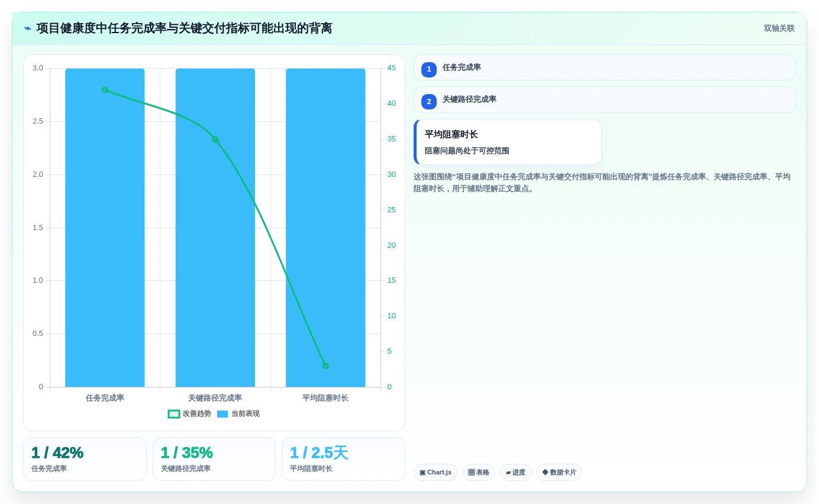This screenshot has height=504, width=819.
Task: Click the Chart.js tag
Action: (x=436, y=472)
